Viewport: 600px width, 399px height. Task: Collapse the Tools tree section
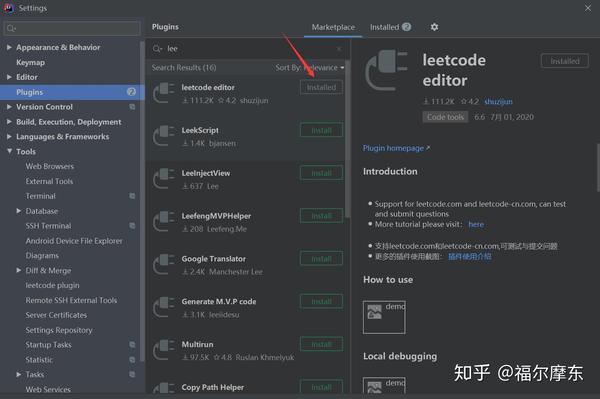click(9, 151)
